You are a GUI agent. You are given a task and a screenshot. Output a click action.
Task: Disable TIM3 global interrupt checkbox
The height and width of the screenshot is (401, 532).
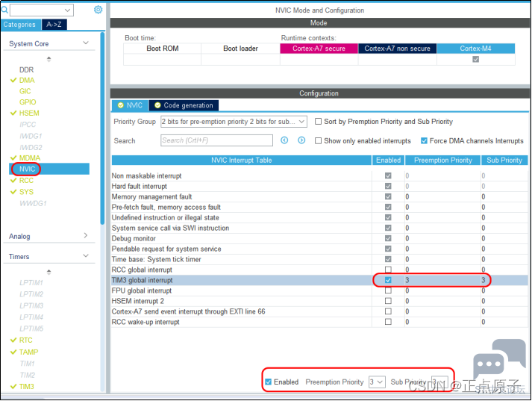tap(388, 280)
